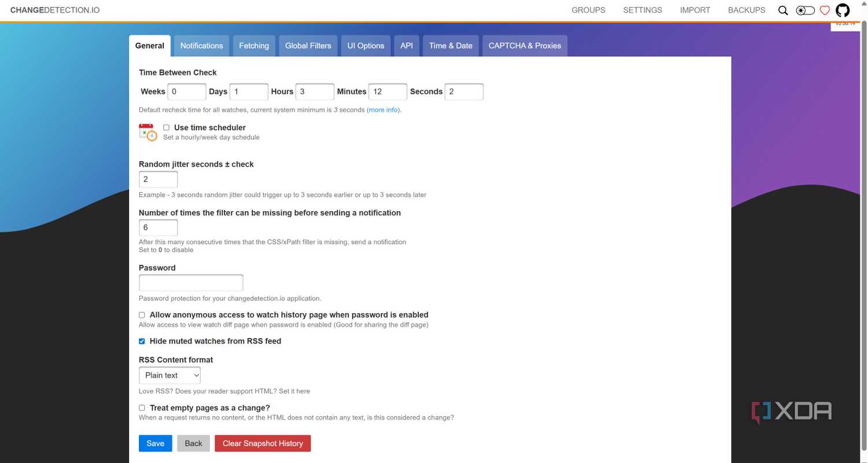This screenshot has width=868, height=463.
Task: Click into the Password field
Action: 191,283
